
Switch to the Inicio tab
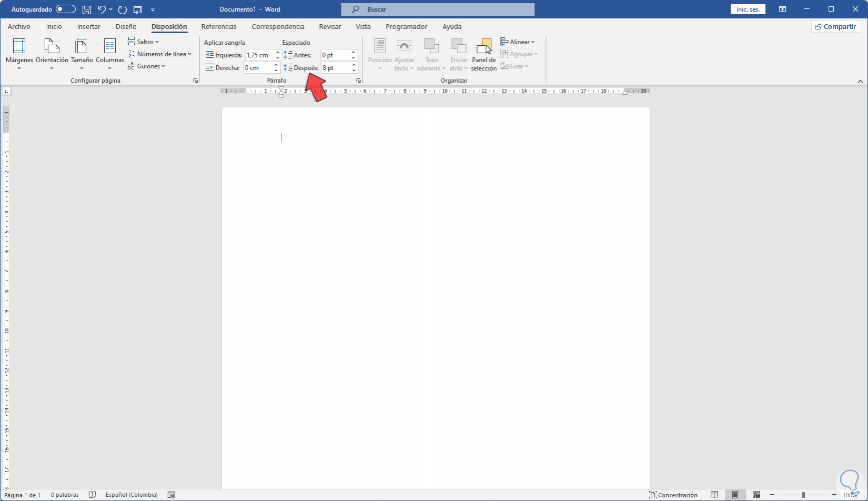click(54, 26)
